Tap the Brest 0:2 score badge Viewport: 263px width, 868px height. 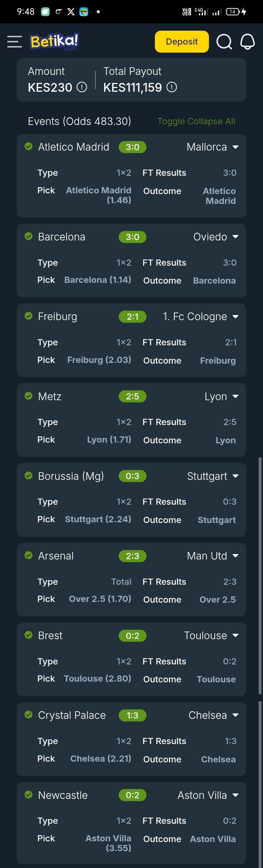coord(132,636)
